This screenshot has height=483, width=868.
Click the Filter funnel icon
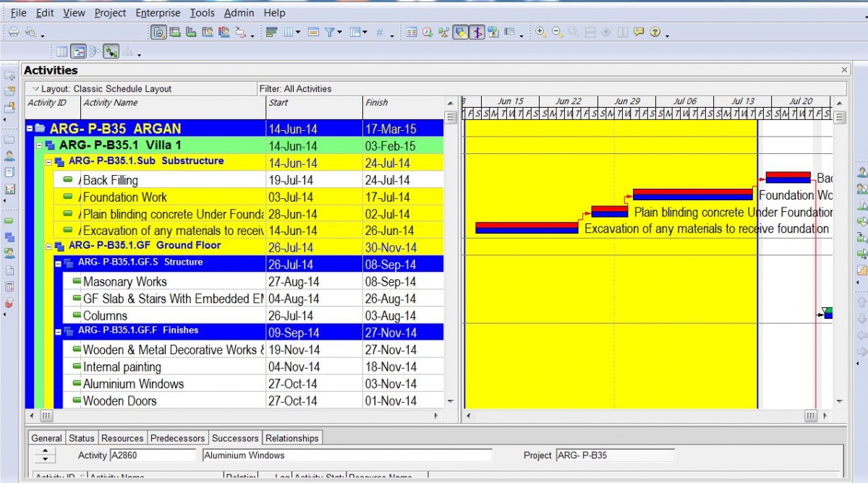coord(329,32)
